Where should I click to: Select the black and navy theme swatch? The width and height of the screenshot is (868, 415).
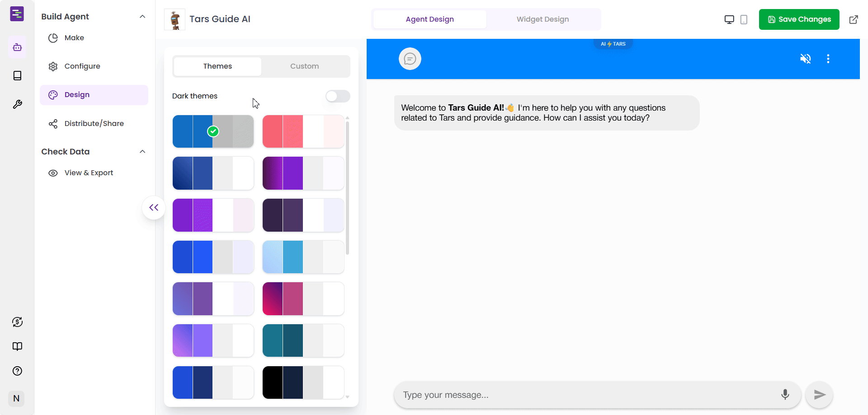point(303,382)
